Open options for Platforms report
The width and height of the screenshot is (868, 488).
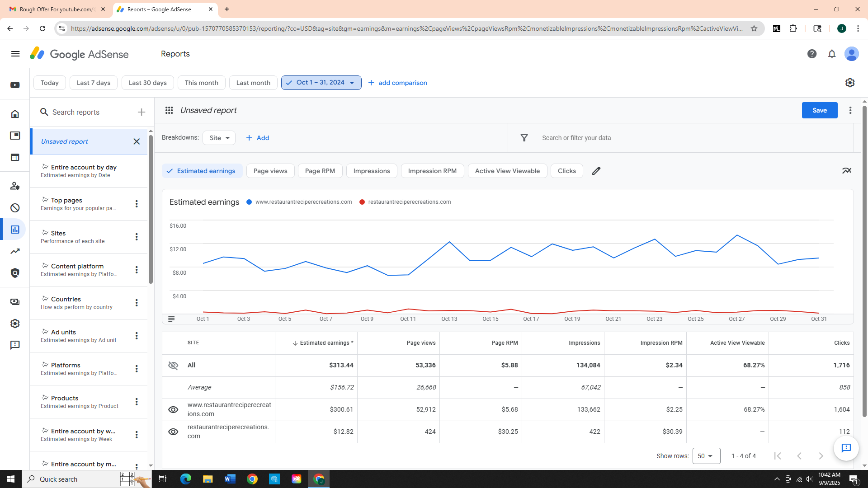(x=137, y=369)
